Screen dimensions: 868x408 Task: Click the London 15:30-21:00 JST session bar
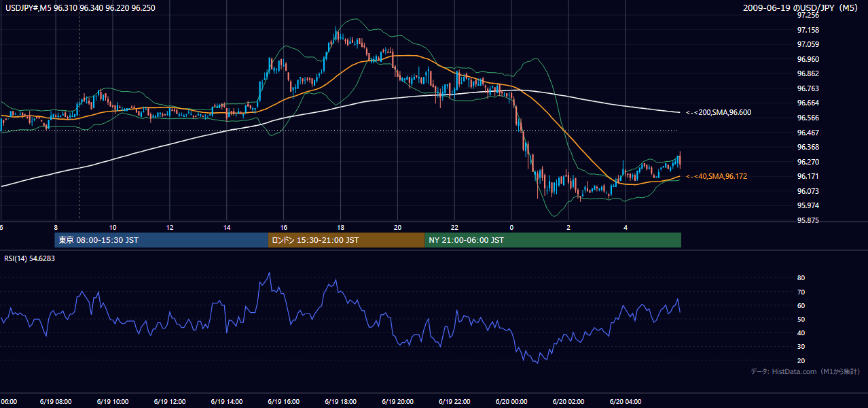pos(347,240)
